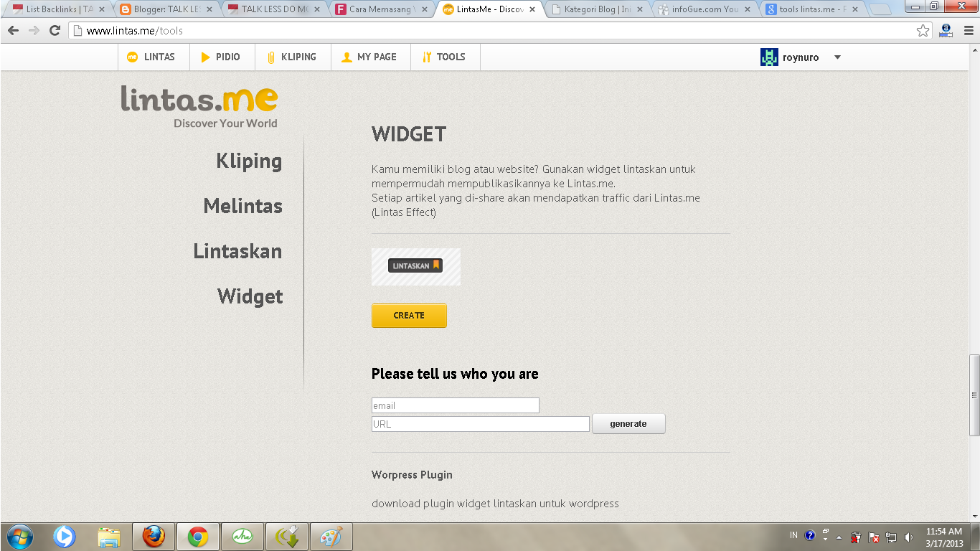Close the 'tools lintas.me' Google tab
The image size is (980, 551).
pos(855,9)
